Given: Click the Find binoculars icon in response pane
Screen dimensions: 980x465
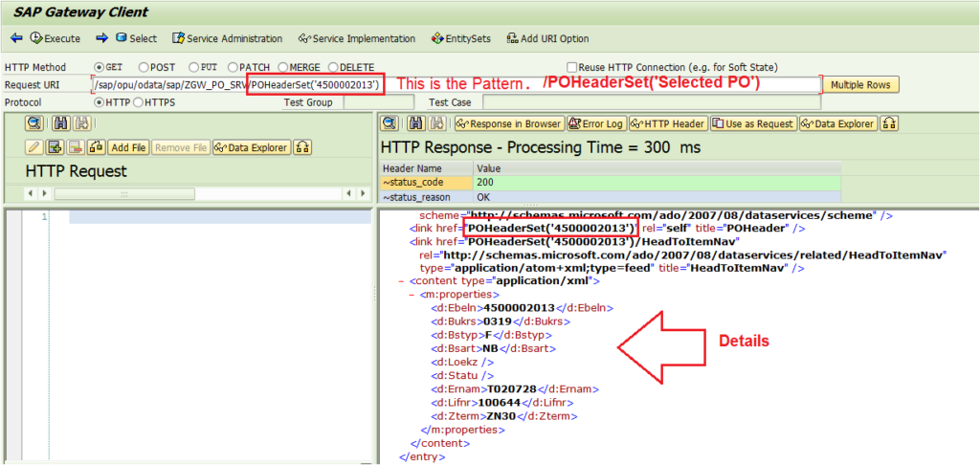Looking at the screenshot, I should [x=416, y=123].
